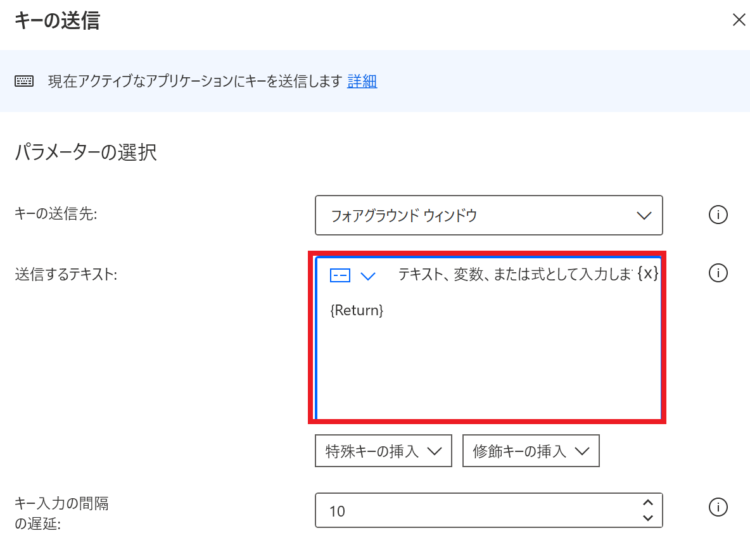Open the フォアグラウンド ウィンドウ dropdown

[x=489, y=215]
